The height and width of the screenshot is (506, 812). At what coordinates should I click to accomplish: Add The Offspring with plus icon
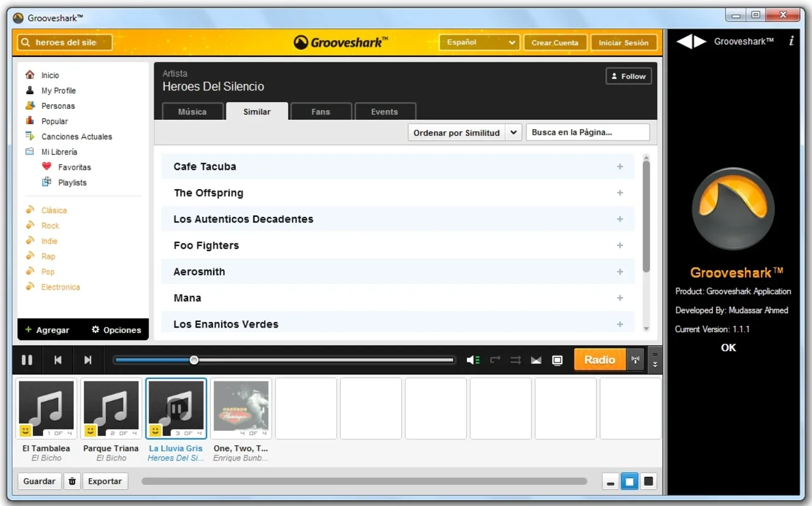(620, 193)
